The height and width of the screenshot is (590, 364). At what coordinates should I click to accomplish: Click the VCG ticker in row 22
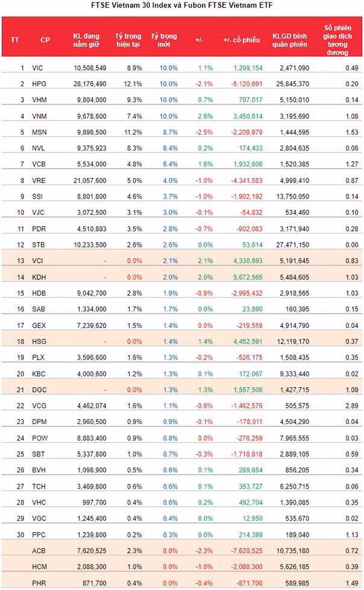click(39, 406)
